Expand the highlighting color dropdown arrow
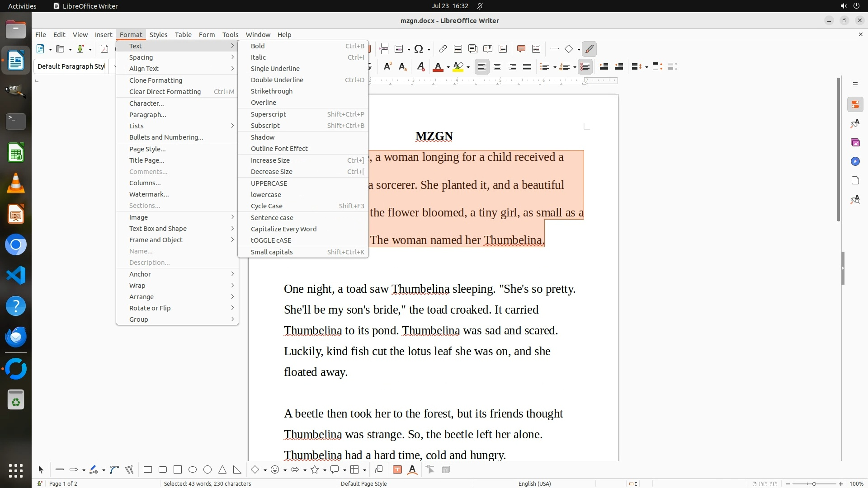The height and width of the screenshot is (488, 868). 468,67
